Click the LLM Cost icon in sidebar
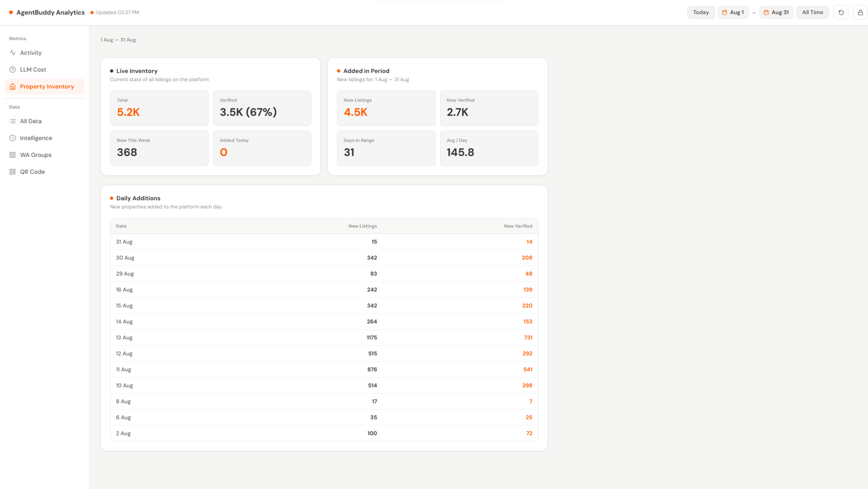This screenshot has height=489, width=868. pyautogui.click(x=13, y=70)
